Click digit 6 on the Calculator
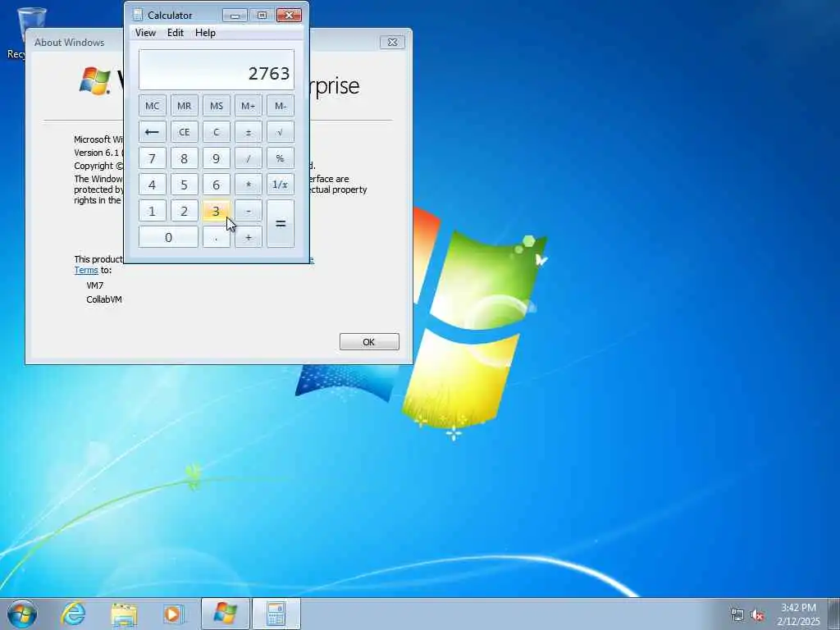The width and height of the screenshot is (840, 630). [x=216, y=185]
